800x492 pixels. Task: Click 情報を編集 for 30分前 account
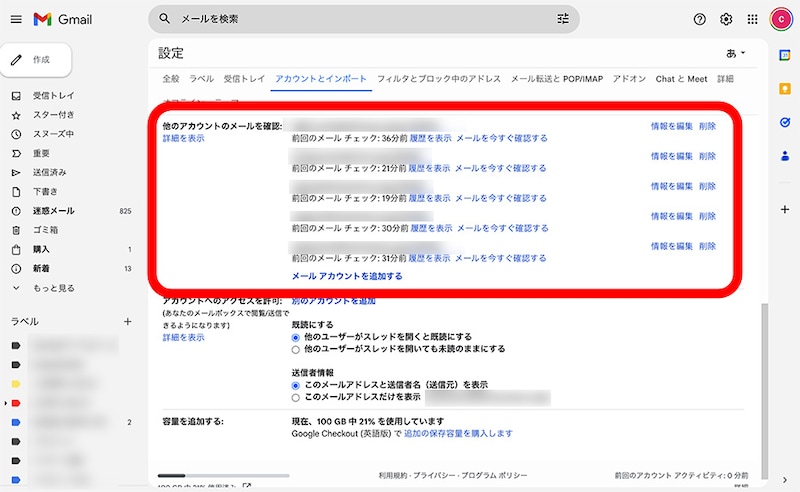point(671,216)
